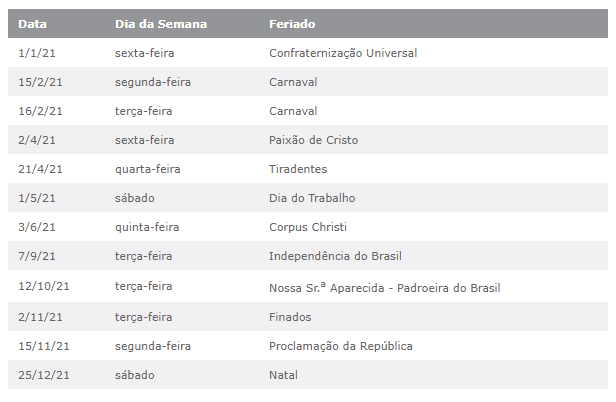616x402 pixels.
Task: Click Carnaval in the segunda-feira row
Action: click(293, 82)
